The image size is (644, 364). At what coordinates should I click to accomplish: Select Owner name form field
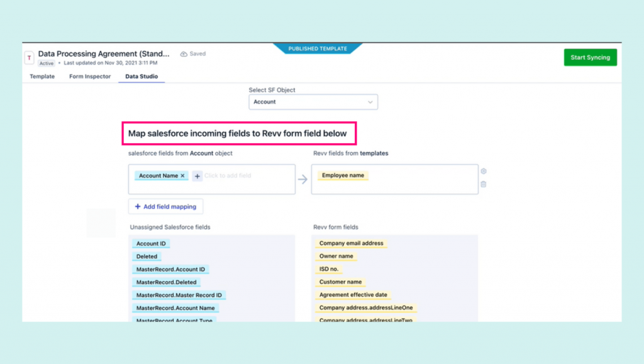coord(336,256)
